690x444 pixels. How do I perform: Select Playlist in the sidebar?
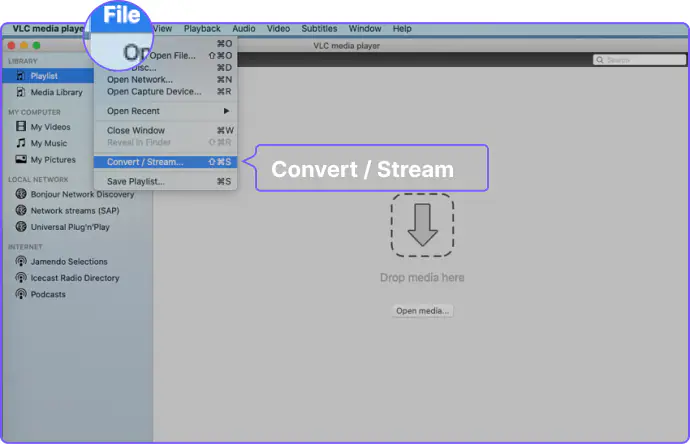[48, 76]
